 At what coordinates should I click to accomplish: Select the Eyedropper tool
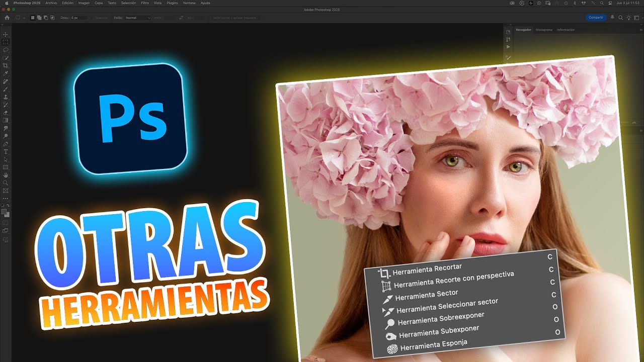6,73
